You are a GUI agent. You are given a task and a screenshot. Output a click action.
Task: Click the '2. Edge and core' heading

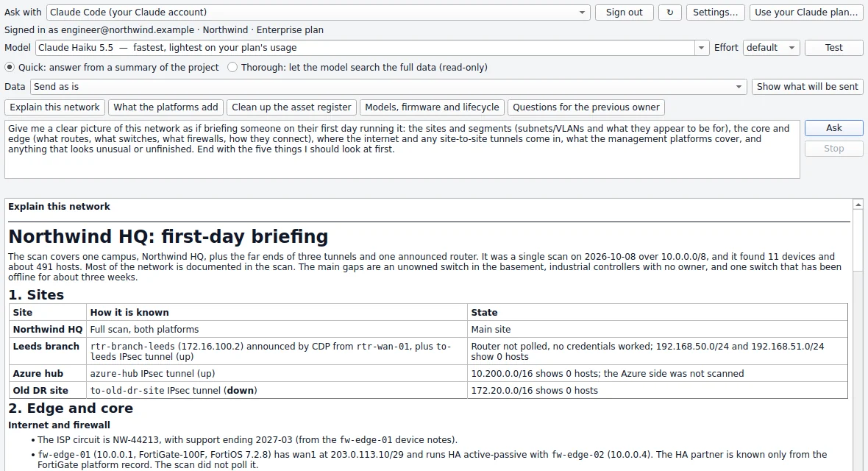(71, 408)
